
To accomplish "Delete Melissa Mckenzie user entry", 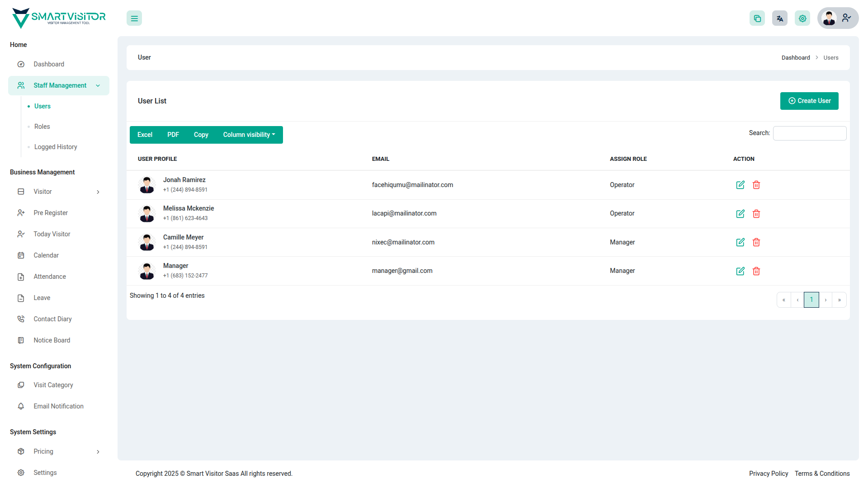I will click(x=756, y=214).
